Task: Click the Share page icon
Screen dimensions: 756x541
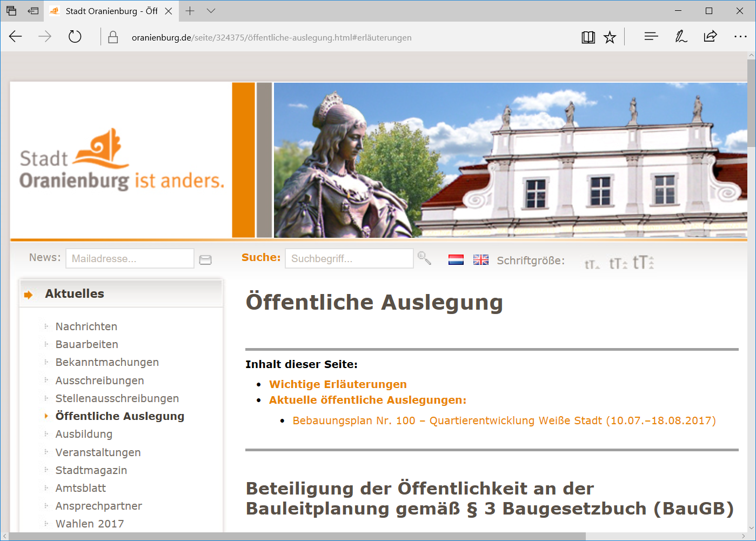Action: click(710, 37)
